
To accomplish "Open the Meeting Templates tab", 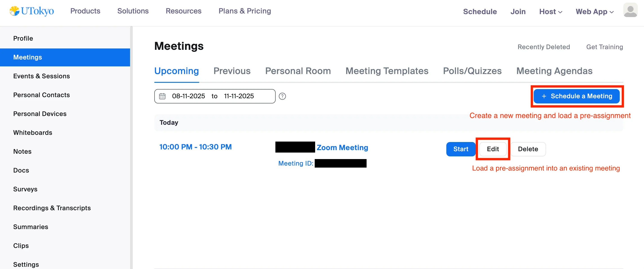I will click(x=387, y=71).
